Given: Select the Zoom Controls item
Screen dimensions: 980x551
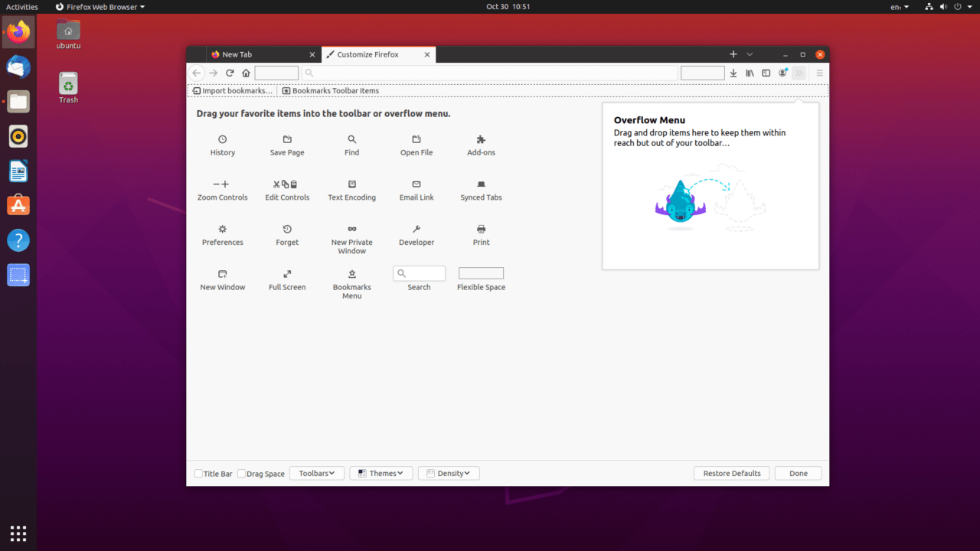Looking at the screenshot, I should 222,191.
